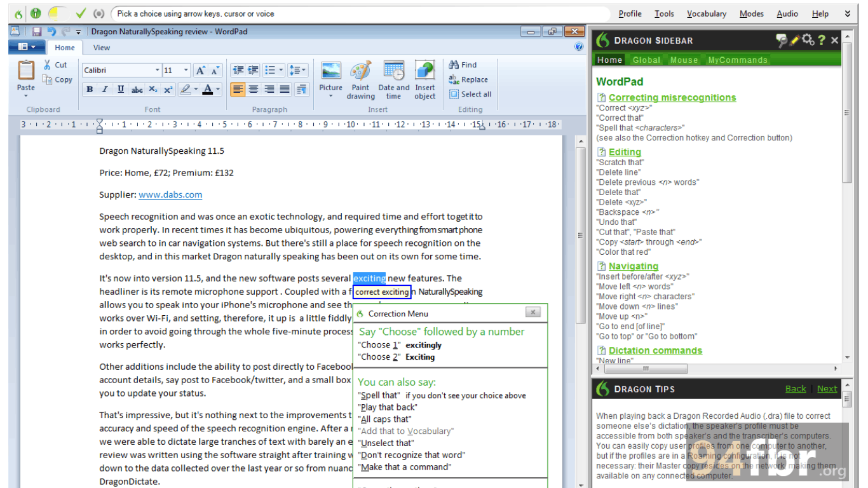
Task: Click the Insert object icon
Action: [x=425, y=71]
